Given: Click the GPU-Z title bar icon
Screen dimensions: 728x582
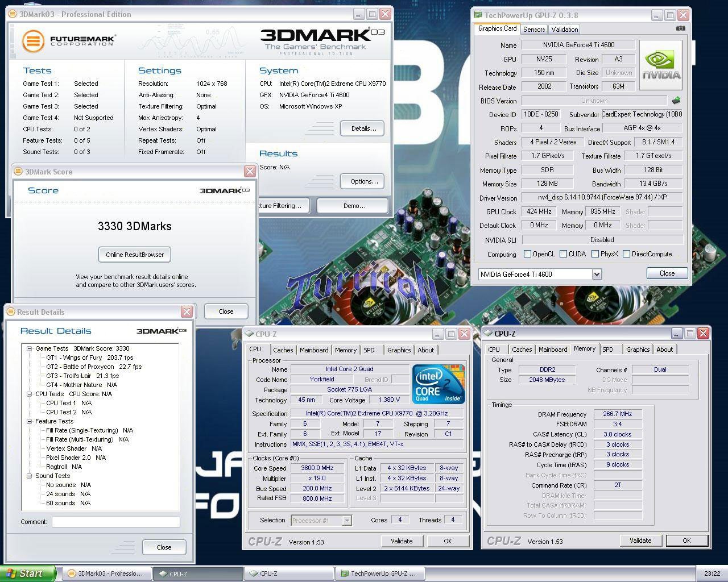Looking at the screenshot, I should [x=478, y=15].
